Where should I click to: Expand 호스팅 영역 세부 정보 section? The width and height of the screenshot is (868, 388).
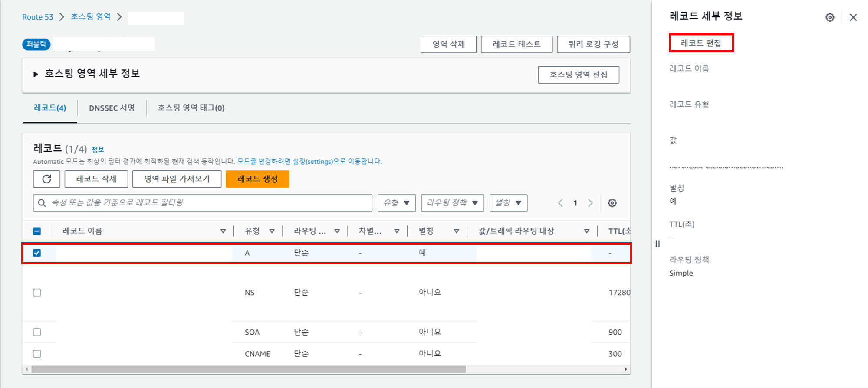click(36, 74)
